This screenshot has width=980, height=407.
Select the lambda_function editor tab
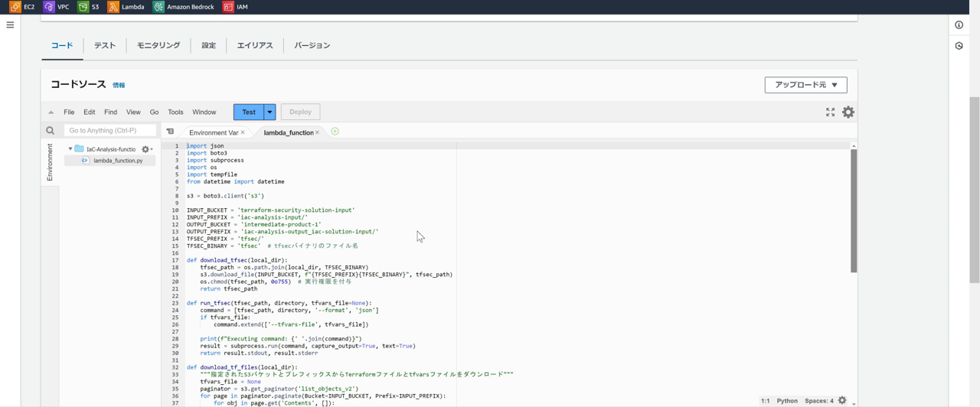289,132
